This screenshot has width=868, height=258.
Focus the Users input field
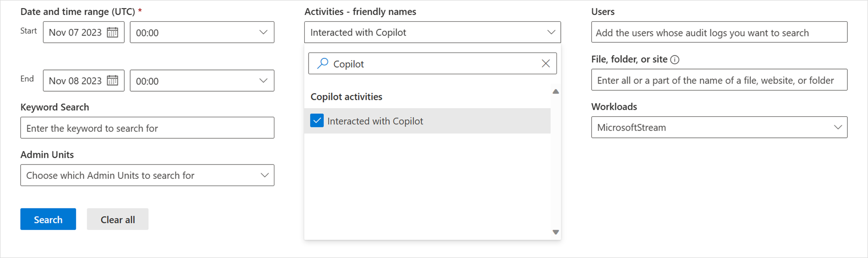(719, 32)
